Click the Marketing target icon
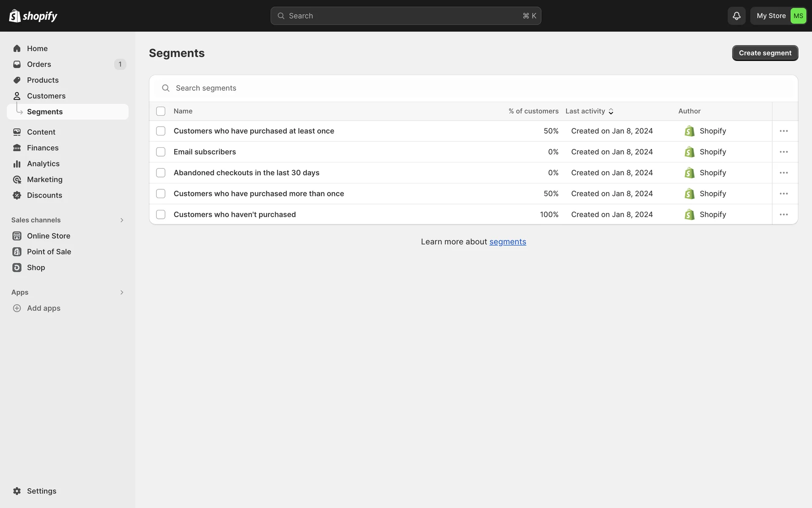Image resolution: width=812 pixels, height=508 pixels. pos(17,179)
